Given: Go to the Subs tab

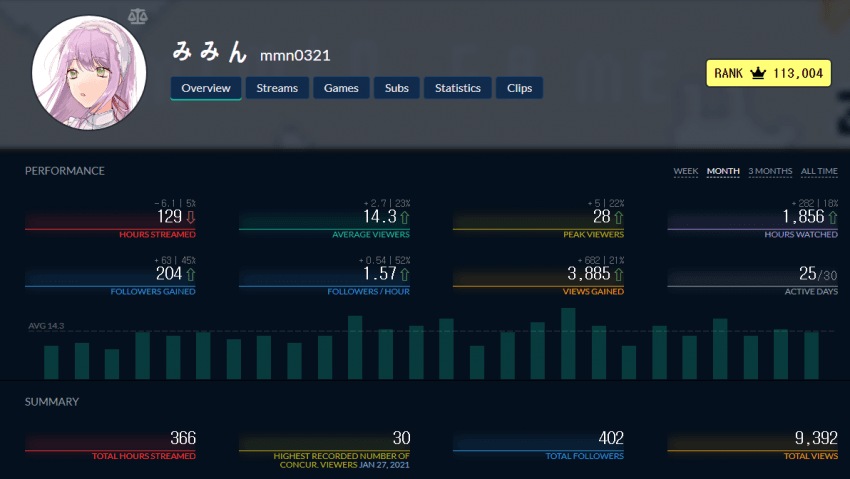Looking at the screenshot, I should [x=397, y=88].
